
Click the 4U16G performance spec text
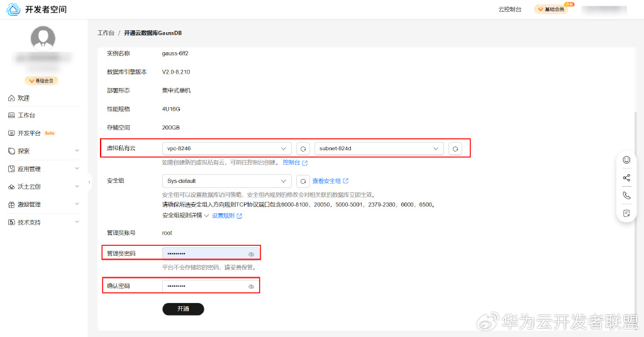click(171, 109)
